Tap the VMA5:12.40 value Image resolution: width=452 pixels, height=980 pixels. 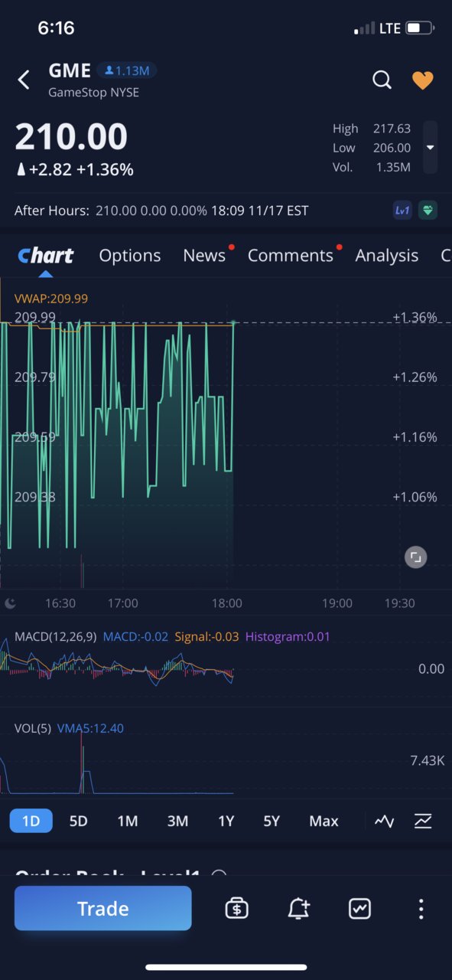tap(90, 728)
